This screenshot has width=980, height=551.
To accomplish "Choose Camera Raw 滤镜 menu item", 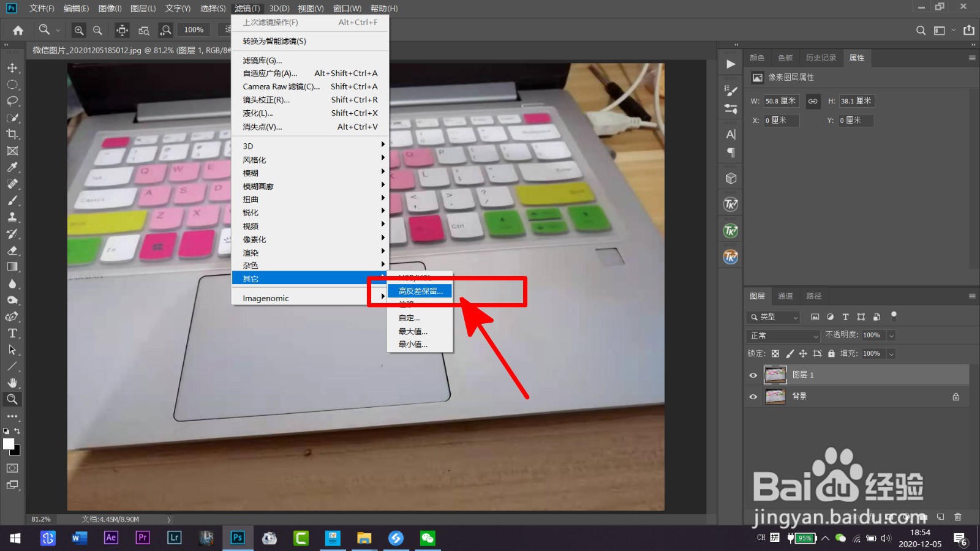I will [310, 86].
